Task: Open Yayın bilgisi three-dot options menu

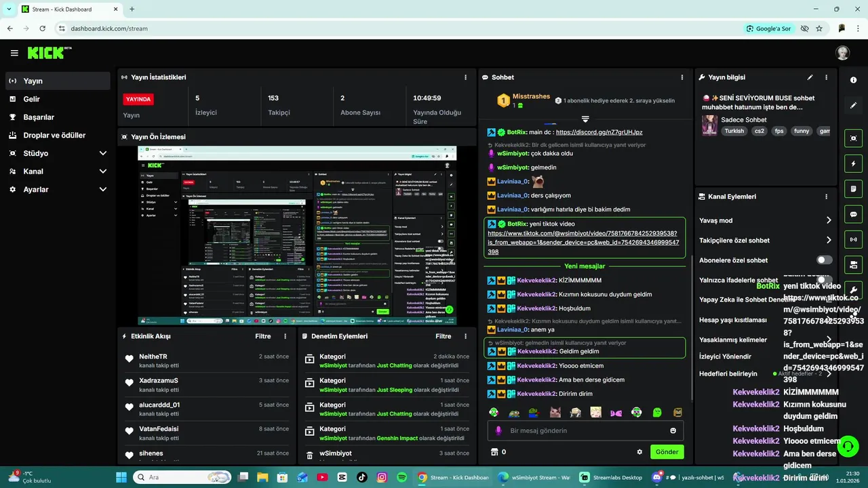Action: [826, 77]
